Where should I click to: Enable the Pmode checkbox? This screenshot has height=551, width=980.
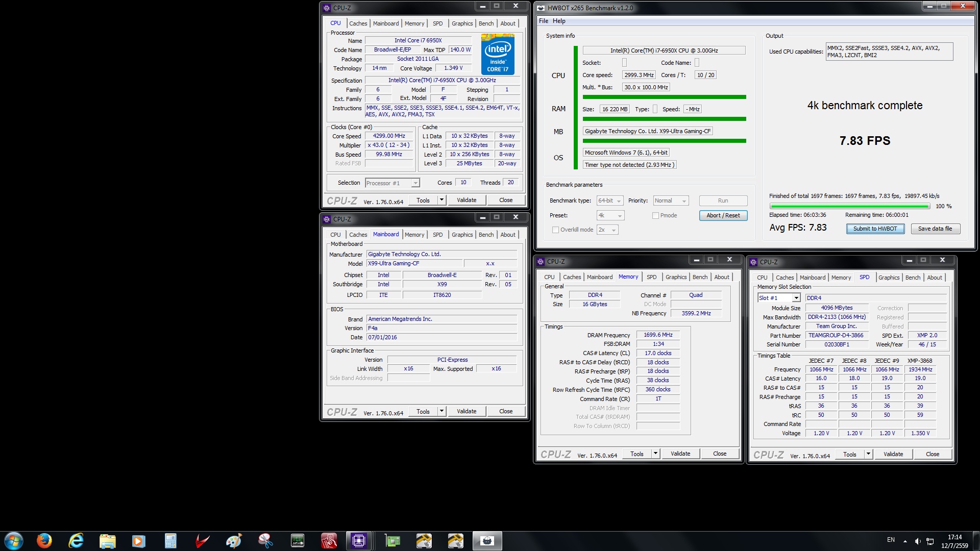(655, 215)
